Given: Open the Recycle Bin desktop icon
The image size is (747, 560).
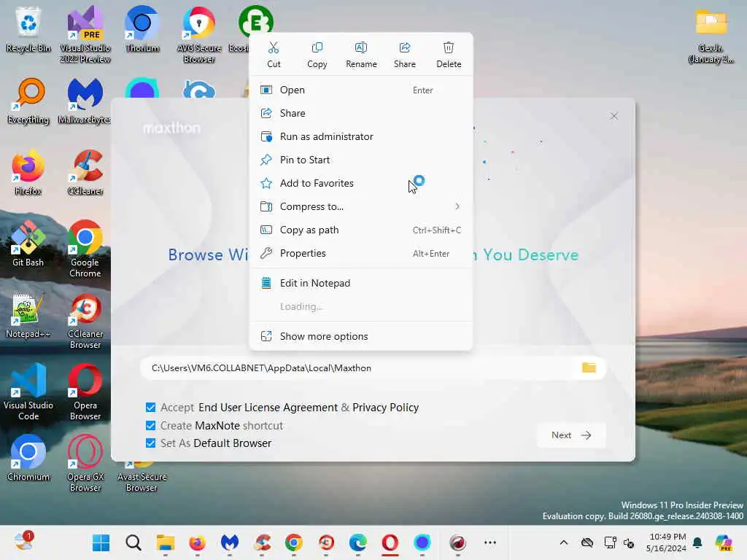Looking at the screenshot, I should [28, 29].
